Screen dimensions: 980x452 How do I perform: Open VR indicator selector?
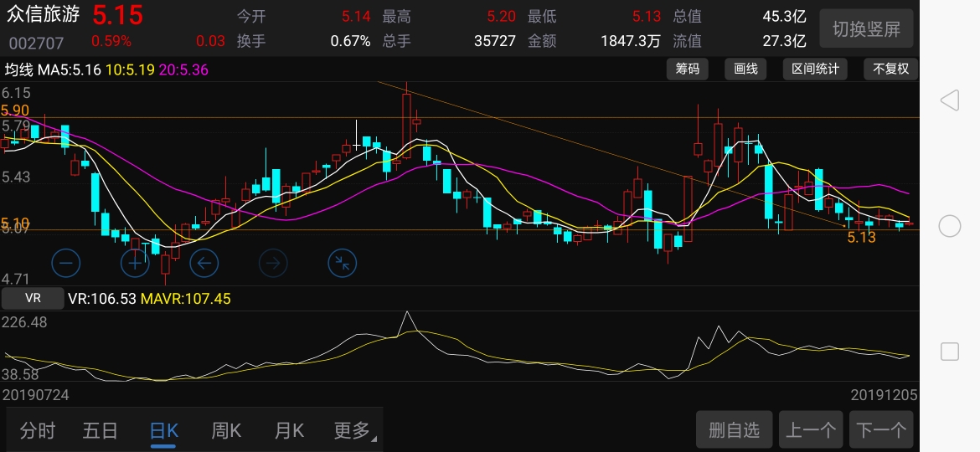coord(33,299)
